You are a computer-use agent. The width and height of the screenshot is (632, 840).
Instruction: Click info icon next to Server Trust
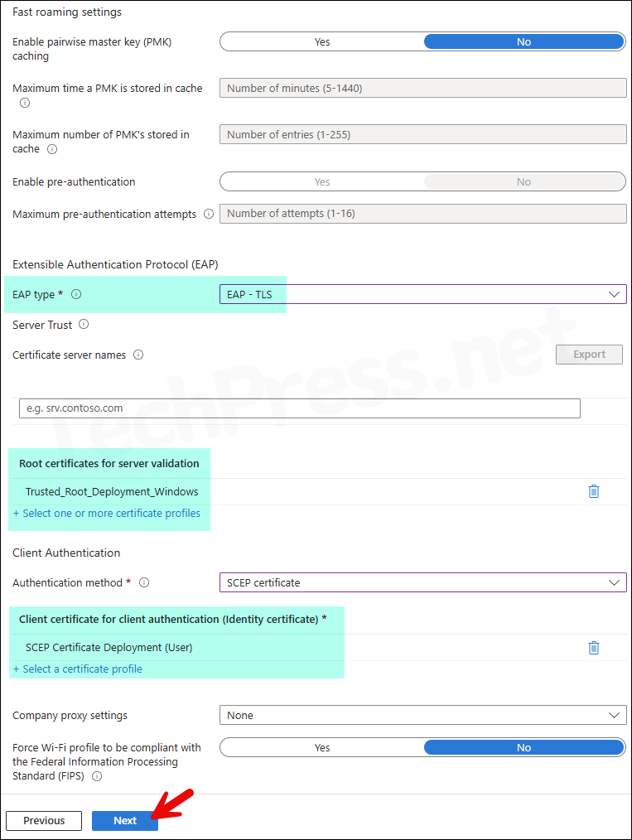tap(84, 324)
